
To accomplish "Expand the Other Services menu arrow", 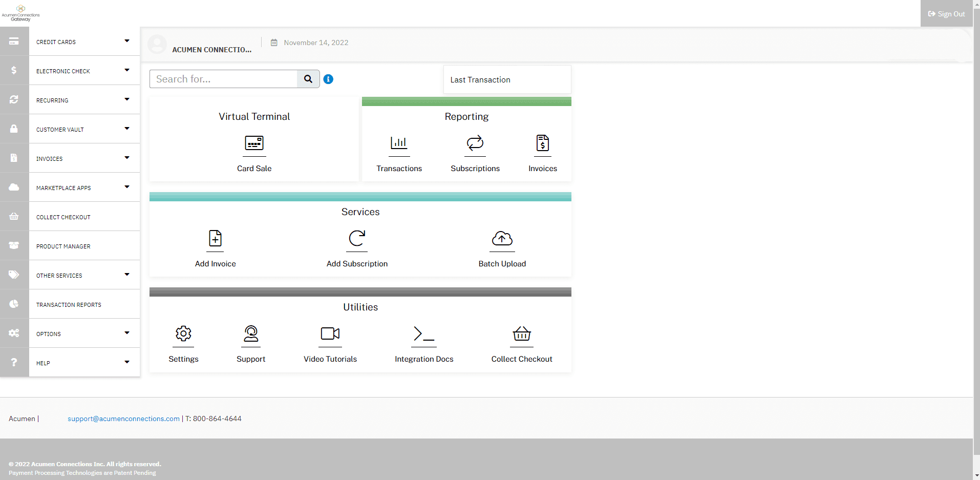I will coord(127,275).
